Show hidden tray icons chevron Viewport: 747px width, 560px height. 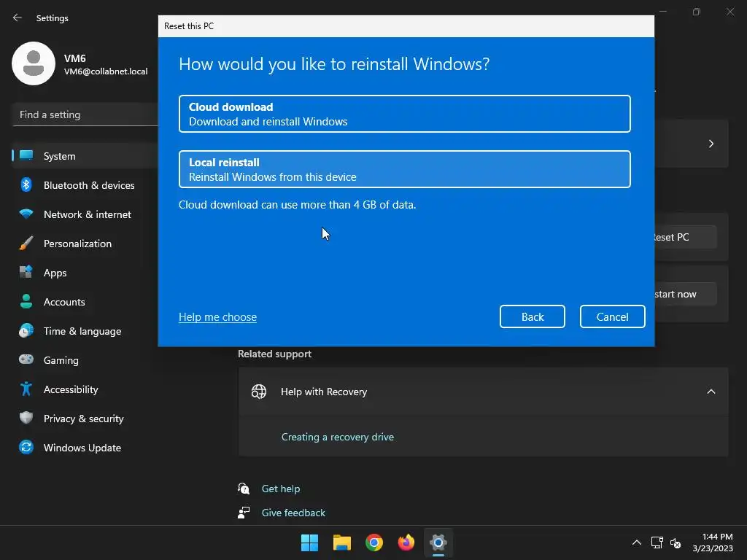pos(636,542)
